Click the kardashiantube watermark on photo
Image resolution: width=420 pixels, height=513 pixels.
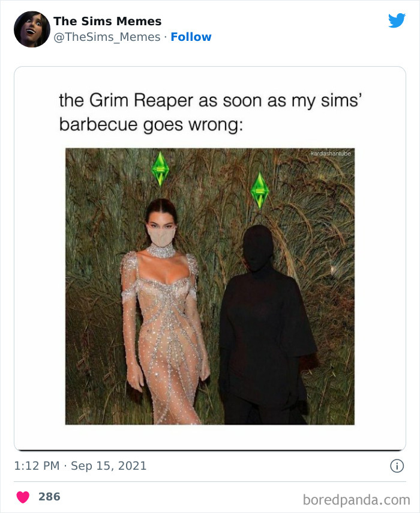[x=331, y=153]
